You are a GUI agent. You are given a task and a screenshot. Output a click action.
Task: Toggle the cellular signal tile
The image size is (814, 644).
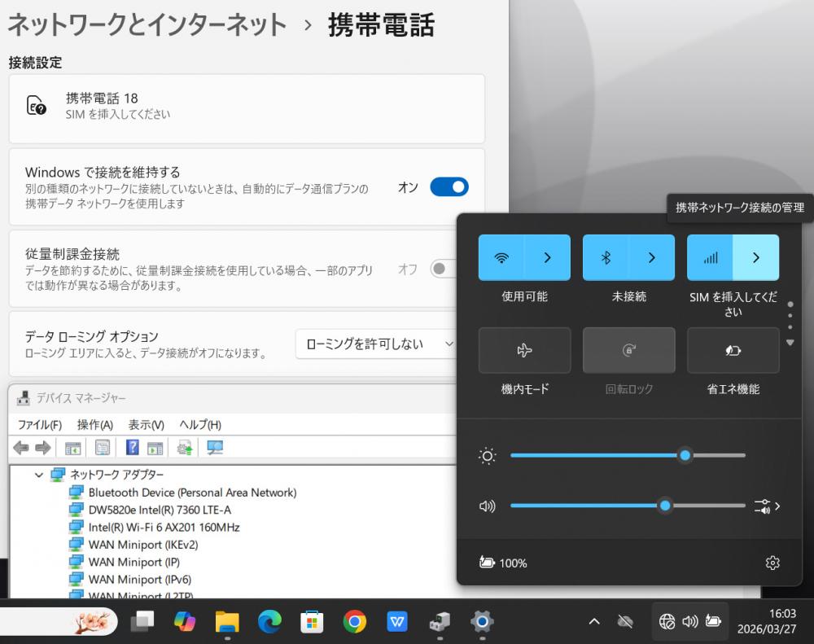(x=710, y=257)
